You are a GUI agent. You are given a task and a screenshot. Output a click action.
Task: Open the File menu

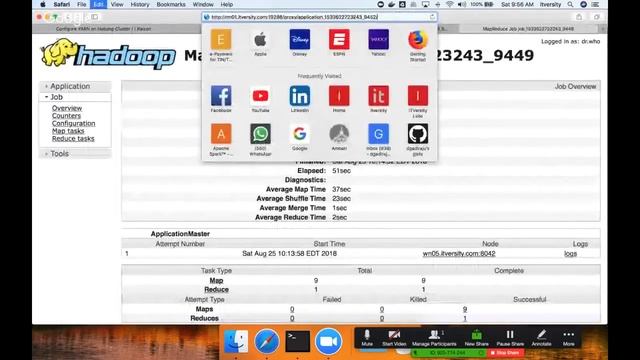pos(82,4)
